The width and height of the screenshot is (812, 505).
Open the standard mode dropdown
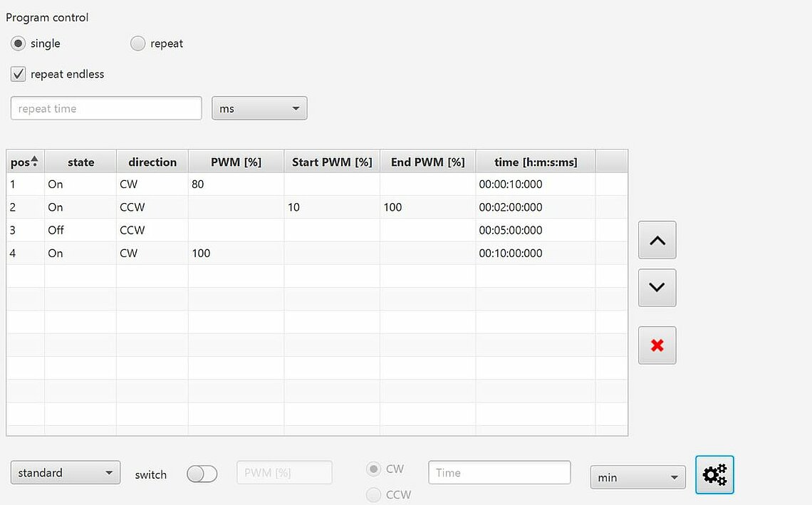tap(66, 473)
